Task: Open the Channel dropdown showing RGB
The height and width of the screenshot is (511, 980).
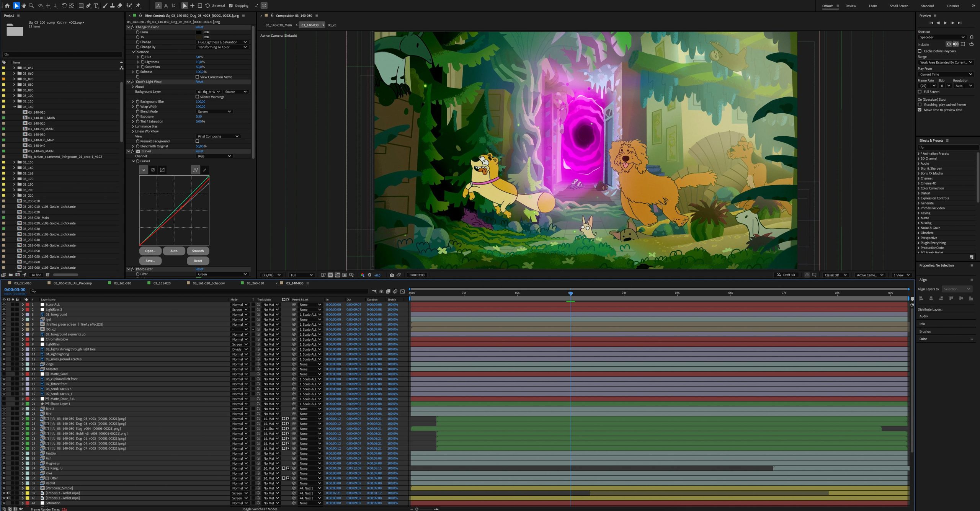Action: [x=214, y=156]
